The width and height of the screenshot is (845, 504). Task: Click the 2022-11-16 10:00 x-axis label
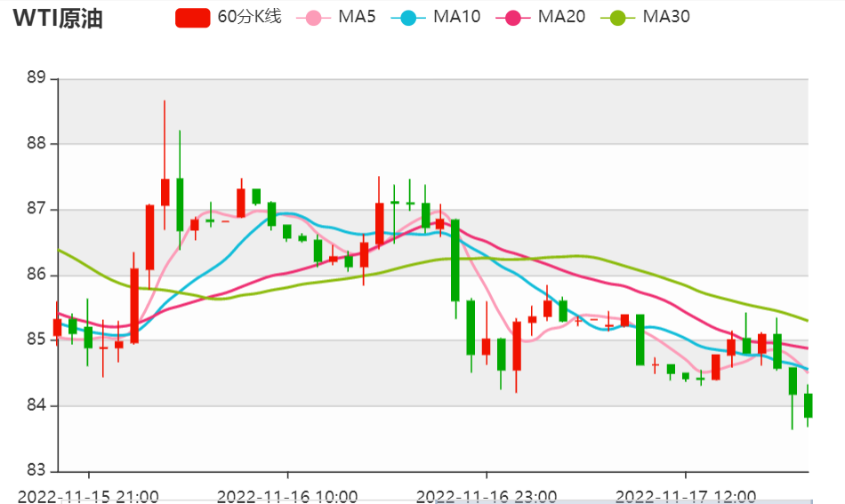(x=287, y=496)
